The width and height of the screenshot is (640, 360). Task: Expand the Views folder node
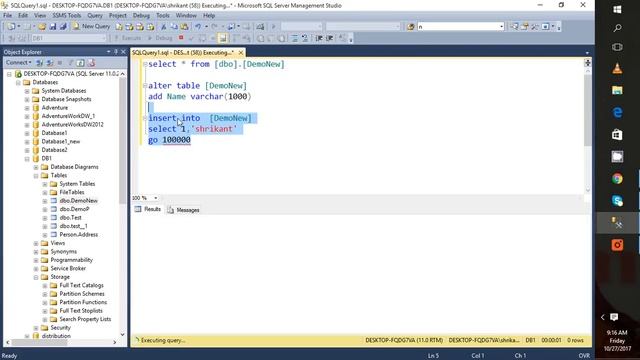pos(36,243)
